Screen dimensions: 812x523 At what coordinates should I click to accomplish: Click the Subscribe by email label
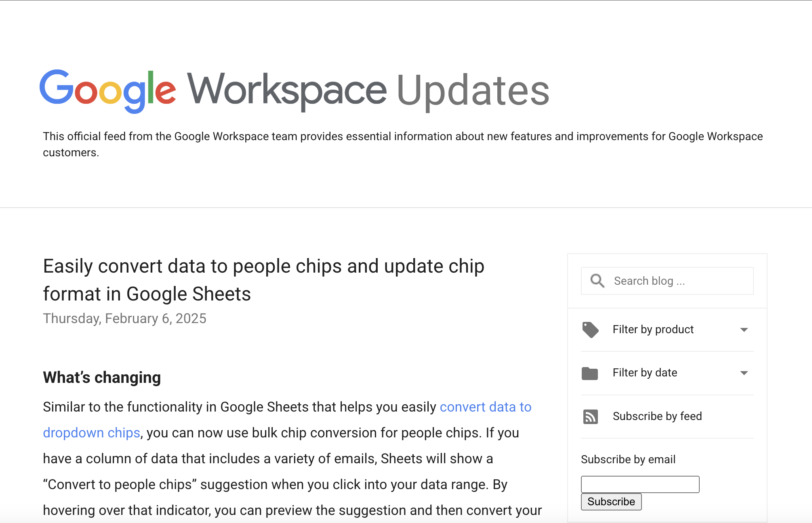point(627,459)
